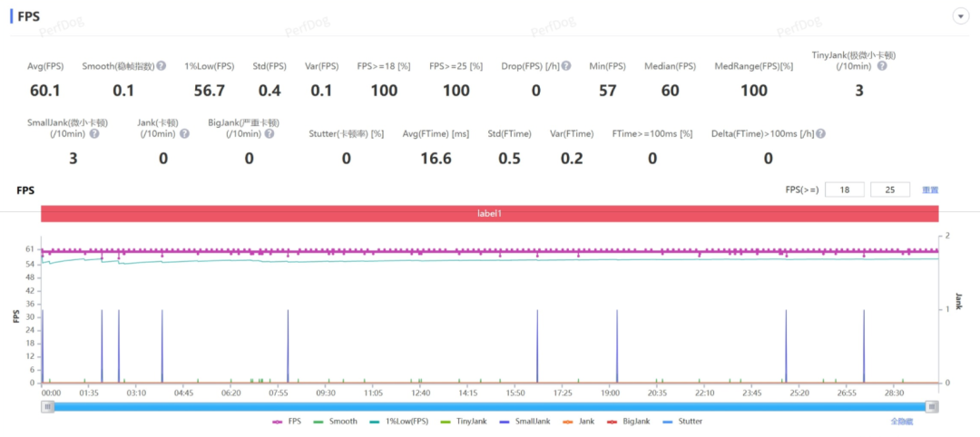Click the MedRange(FPS)[%] label

pos(754,66)
